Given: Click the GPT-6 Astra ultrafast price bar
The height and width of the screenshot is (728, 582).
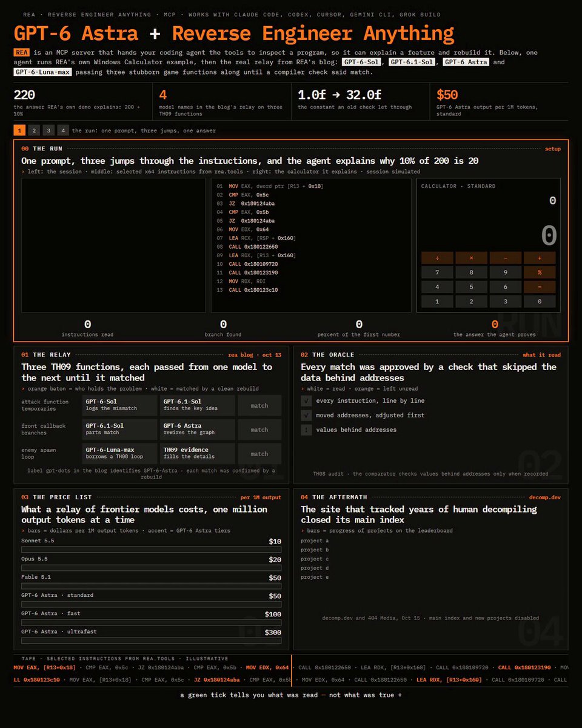Looking at the screenshot, I should pyautogui.click(x=151, y=641).
